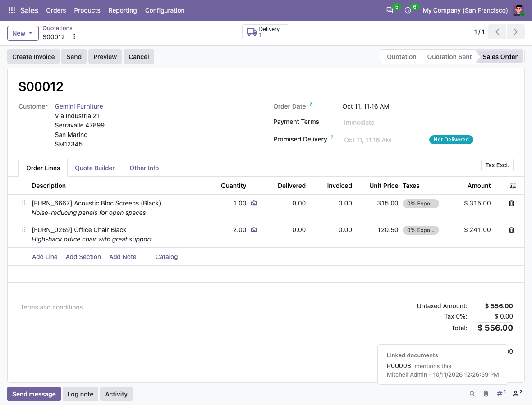532x405 pixels.
Task: Switch to the Other Info tab
Action: [x=144, y=168]
